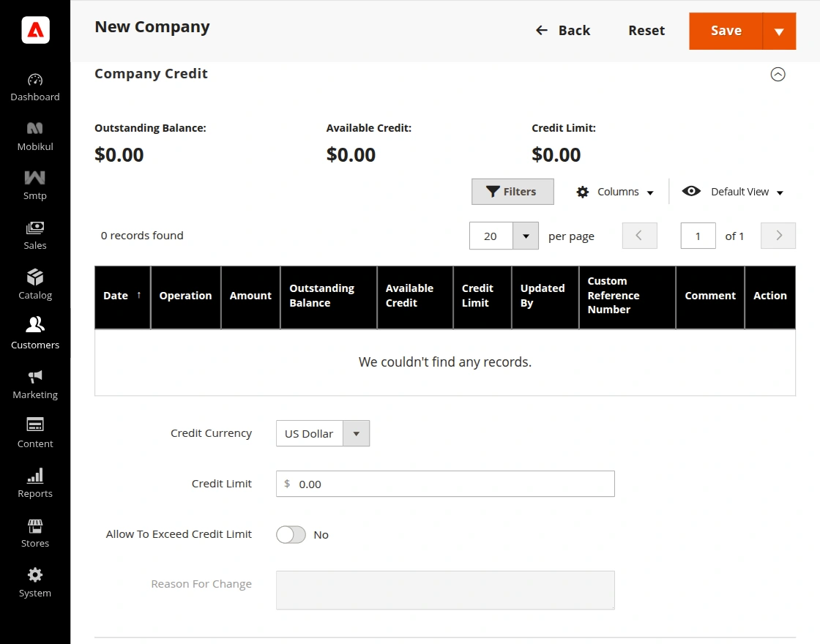Open the Columns dropdown
Viewport: 820px width, 644px height.
[615, 192]
